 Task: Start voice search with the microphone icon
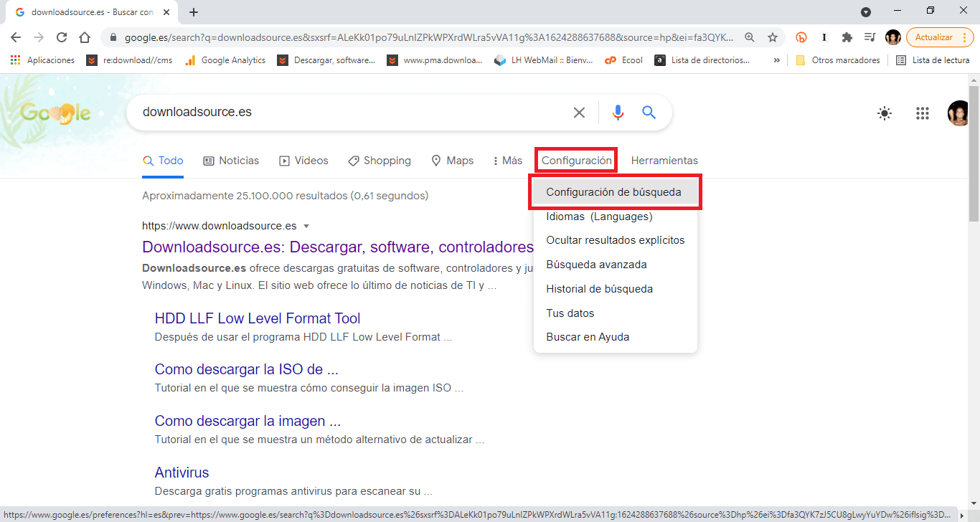pyautogui.click(x=618, y=113)
